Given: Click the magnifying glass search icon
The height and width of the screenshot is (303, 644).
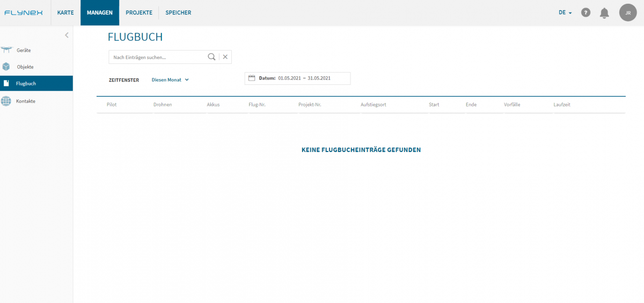Looking at the screenshot, I should 211,57.
